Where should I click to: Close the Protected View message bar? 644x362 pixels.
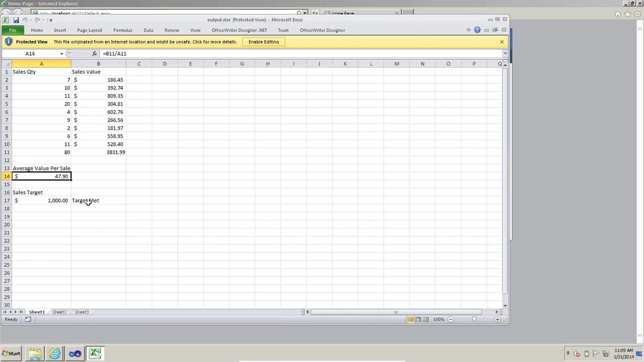pos(502,42)
